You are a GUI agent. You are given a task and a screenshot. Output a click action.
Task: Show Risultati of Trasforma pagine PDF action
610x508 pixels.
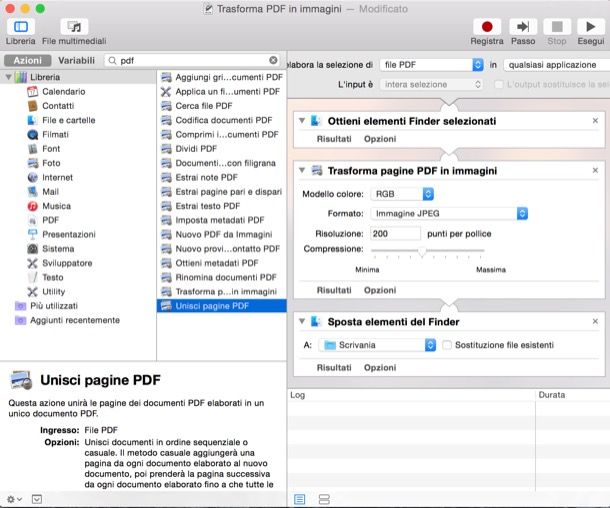pyautogui.click(x=334, y=290)
